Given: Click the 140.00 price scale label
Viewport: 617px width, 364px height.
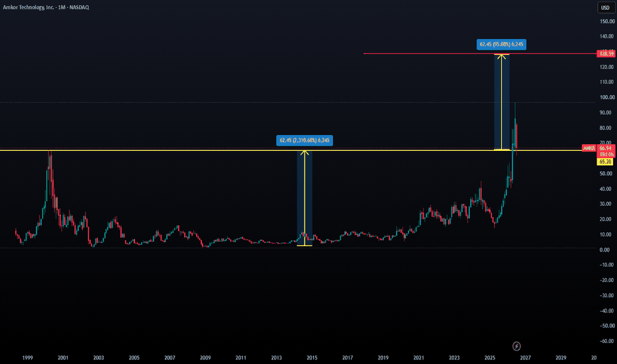Looking at the screenshot, I should point(607,36).
